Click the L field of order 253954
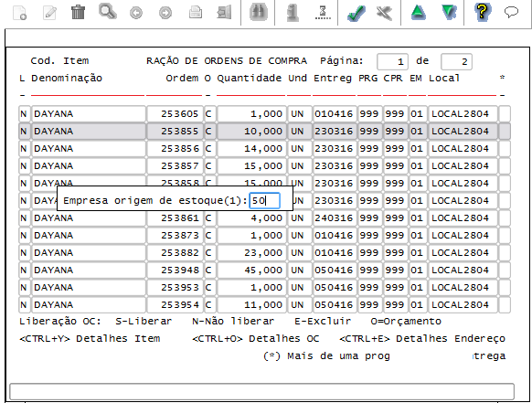The height and width of the screenshot is (403, 532). tap(24, 304)
